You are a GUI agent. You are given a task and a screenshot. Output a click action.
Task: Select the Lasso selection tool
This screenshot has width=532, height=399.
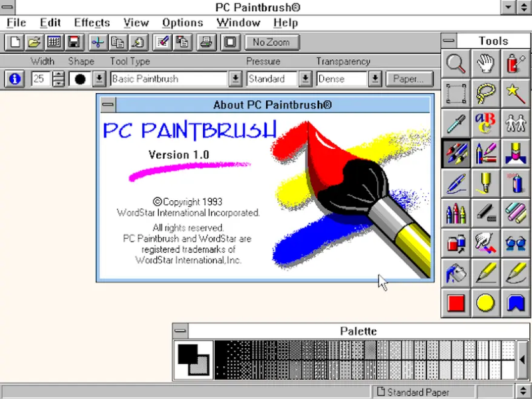[485, 94]
